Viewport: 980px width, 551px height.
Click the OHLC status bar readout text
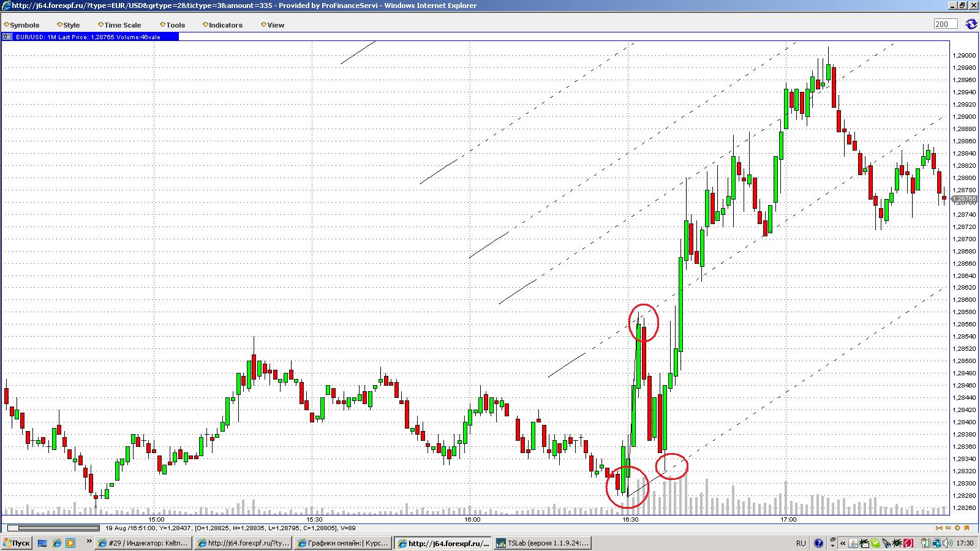[230, 528]
